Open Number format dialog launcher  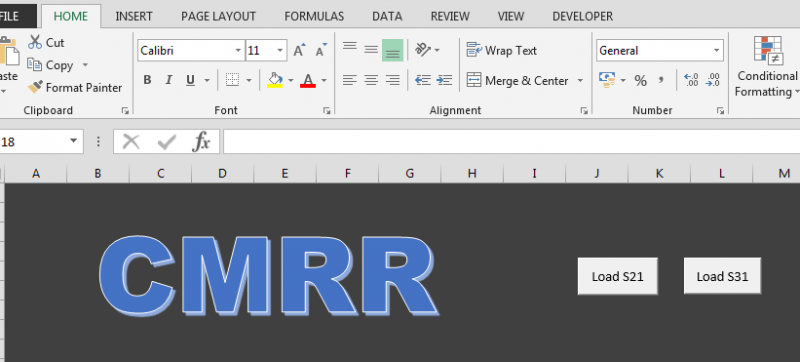pyautogui.click(x=720, y=110)
